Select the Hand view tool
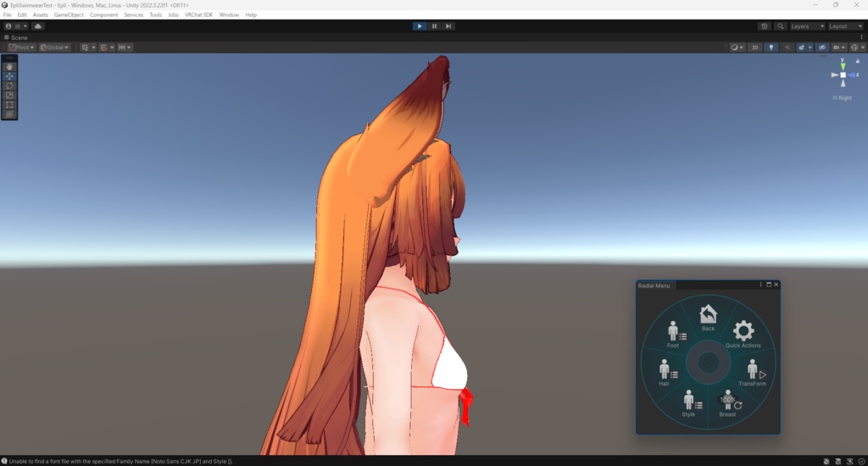This screenshot has height=466, width=868. pos(9,66)
